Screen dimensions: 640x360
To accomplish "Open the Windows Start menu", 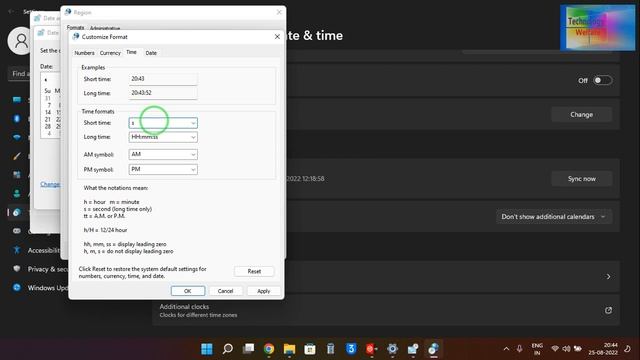I will [x=207, y=349].
